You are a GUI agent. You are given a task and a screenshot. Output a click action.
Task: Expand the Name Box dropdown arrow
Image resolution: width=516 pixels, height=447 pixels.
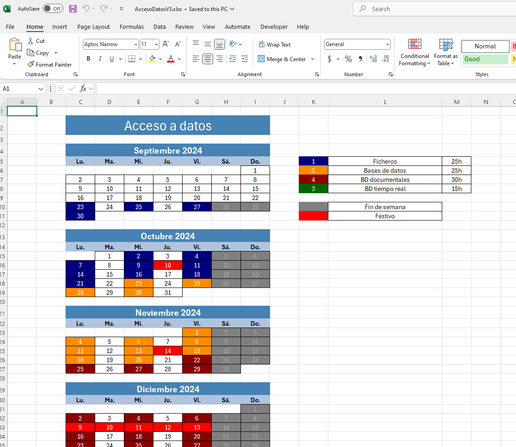click(x=40, y=89)
